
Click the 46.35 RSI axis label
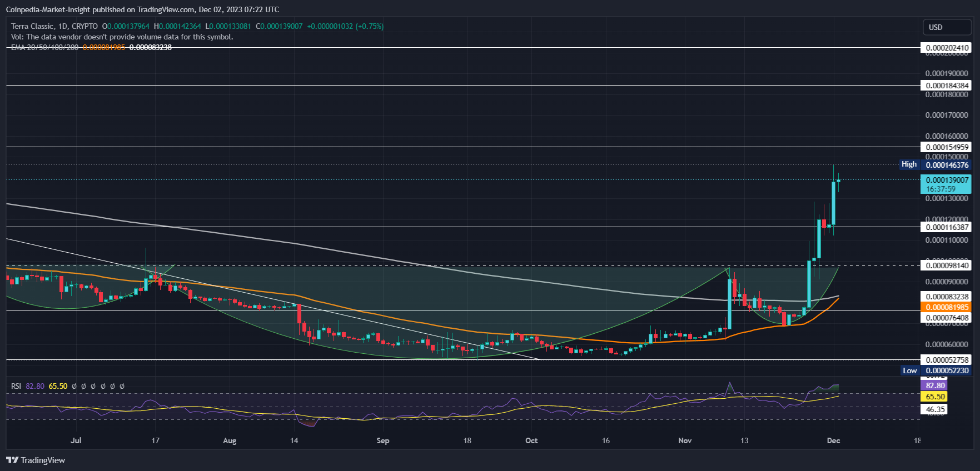(x=935, y=409)
